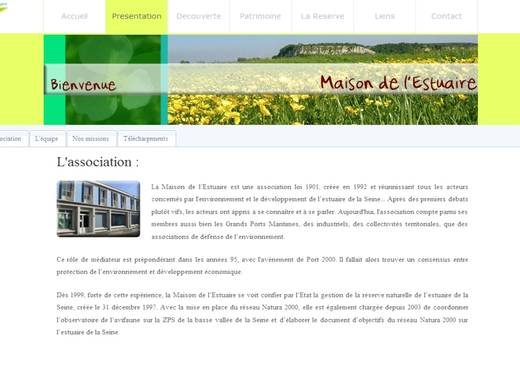Click the Maison de l'Estuaire banner title
This screenshot has width=520, height=367.
pos(398,83)
